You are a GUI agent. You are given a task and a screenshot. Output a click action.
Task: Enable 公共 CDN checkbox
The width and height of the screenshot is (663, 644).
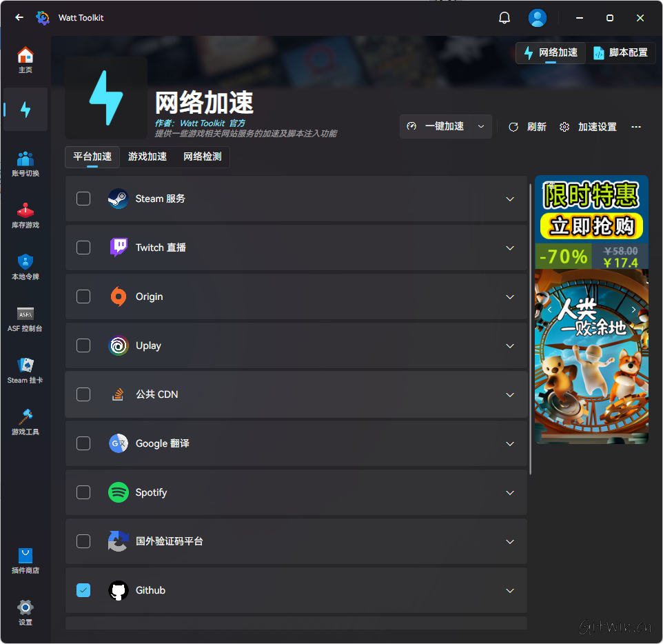(x=83, y=394)
